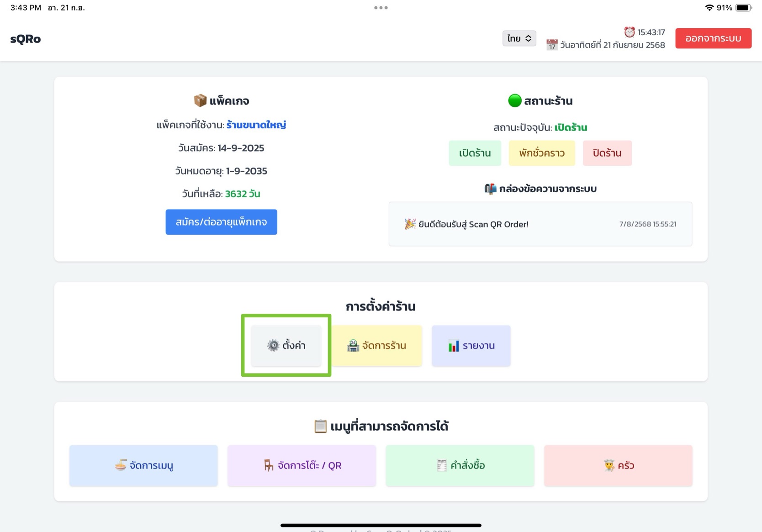Tap the battery indicator in status bar
This screenshot has width=762, height=532.
pos(743,8)
